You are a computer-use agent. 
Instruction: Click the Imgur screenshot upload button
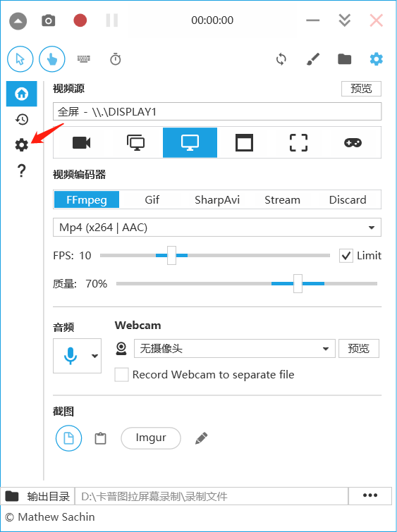pyautogui.click(x=151, y=438)
